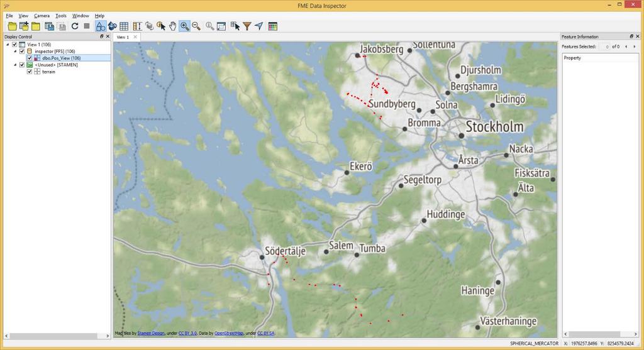Click the Södertälje label on the map
Screen dimensions: 644x350
(285, 251)
